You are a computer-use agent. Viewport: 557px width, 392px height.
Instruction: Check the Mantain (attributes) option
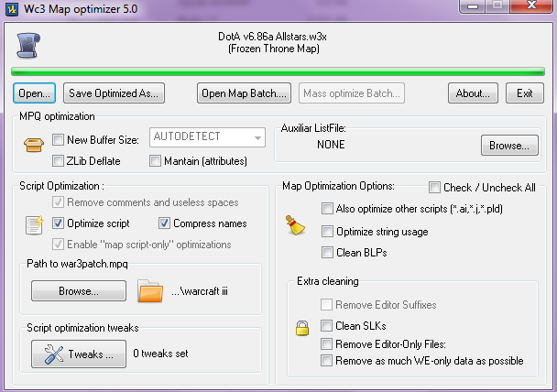click(155, 161)
